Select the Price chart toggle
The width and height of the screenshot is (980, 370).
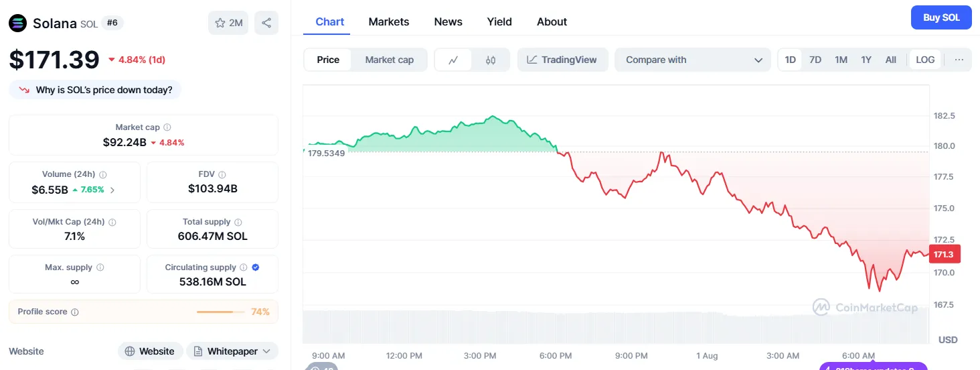click(x=328, y=60)
